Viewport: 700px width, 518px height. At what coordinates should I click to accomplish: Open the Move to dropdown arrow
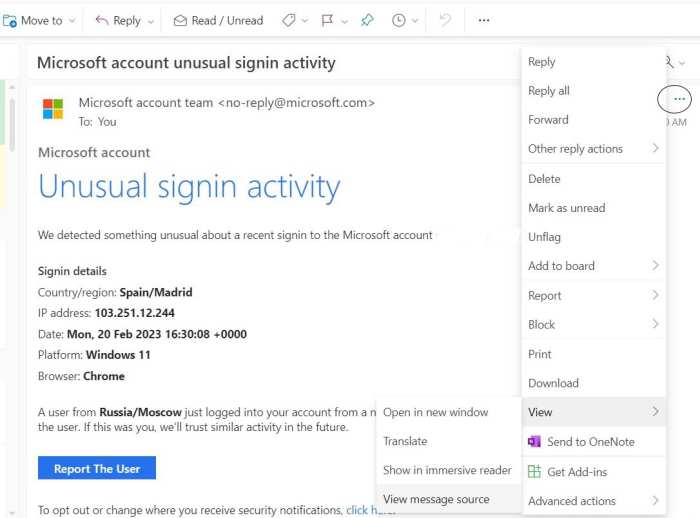(x=72, y=21)
